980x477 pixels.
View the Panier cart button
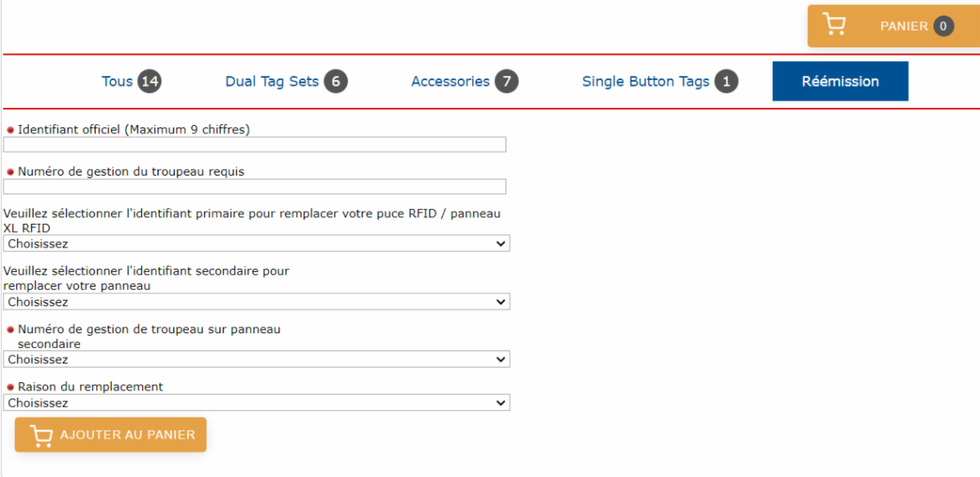893,26
